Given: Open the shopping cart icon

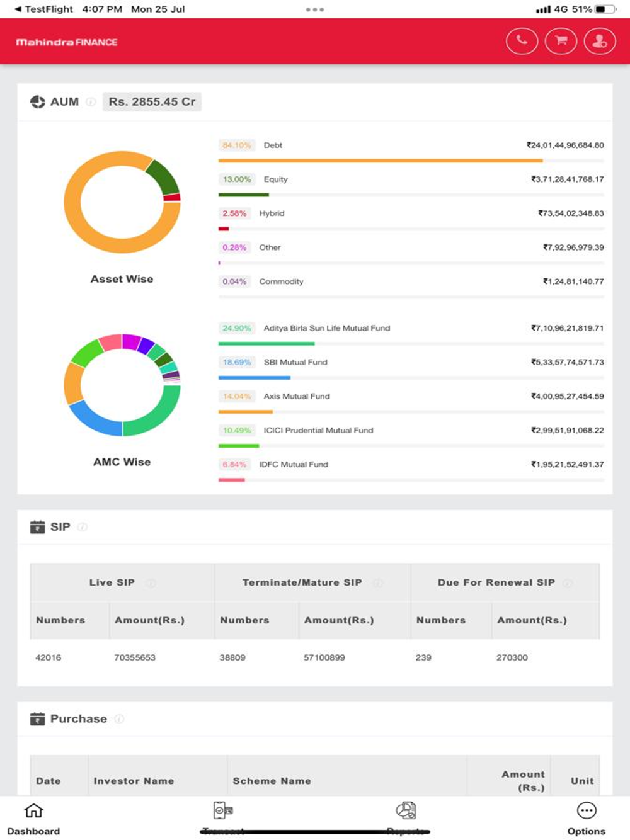Looking at the screenshot, I should point(561,42).
